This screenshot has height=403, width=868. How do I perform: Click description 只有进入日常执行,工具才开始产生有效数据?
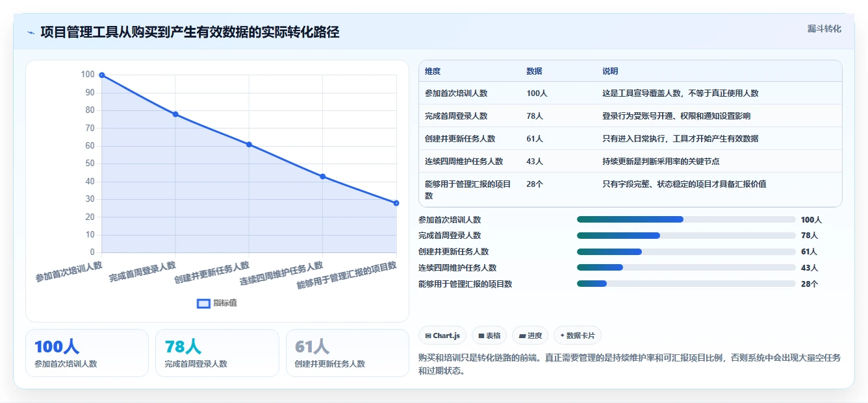(x=680, y=139)
